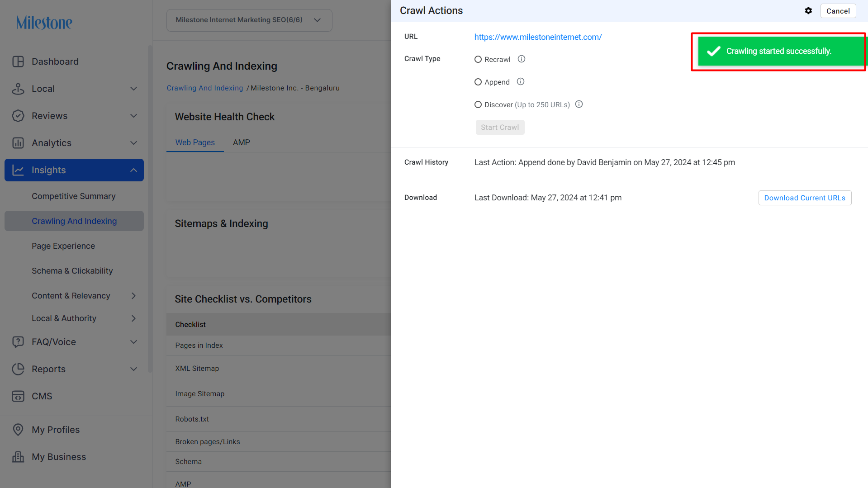Switch to the AMP tab
Image resolution: width=868 pixels, height=488 pixels.
(242, 142)
